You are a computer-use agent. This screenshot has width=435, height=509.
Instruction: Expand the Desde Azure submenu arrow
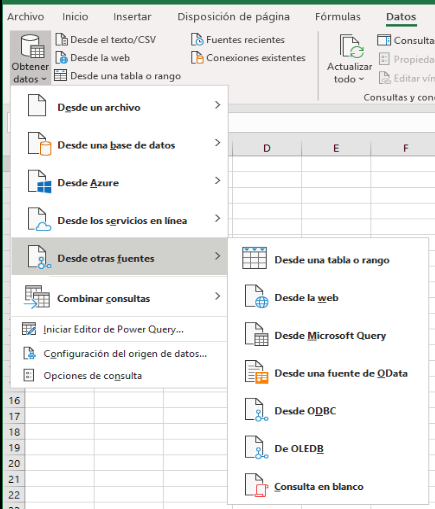[x=218, y=181]
